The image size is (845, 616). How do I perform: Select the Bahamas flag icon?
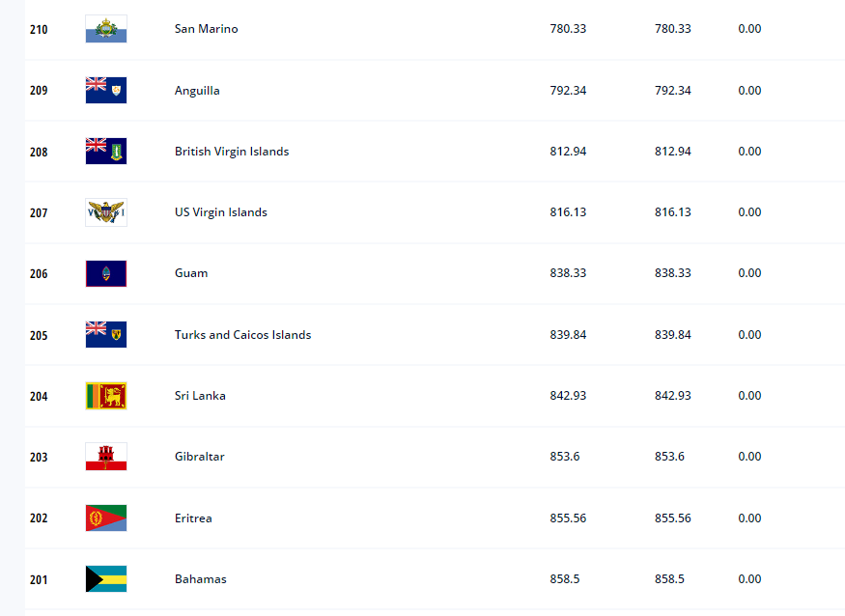point(106,578)
